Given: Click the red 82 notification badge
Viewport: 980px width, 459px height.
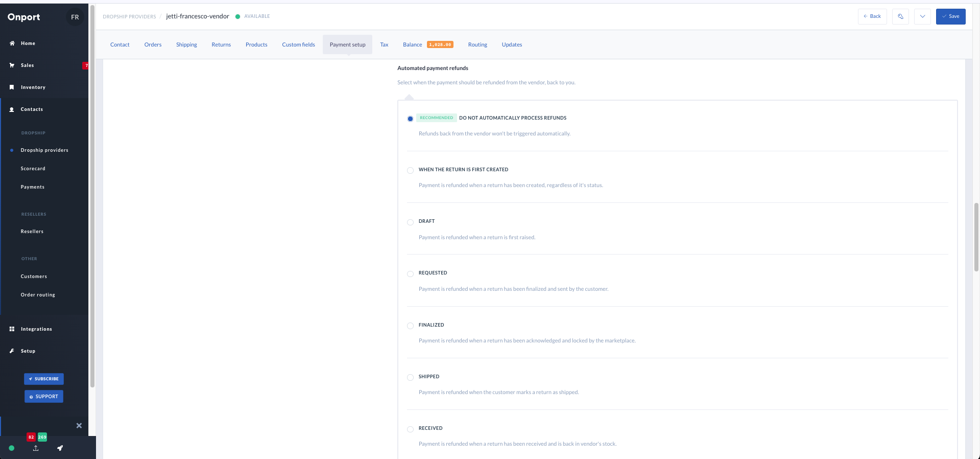Looking at the screenshot, I should pos(31,437).
